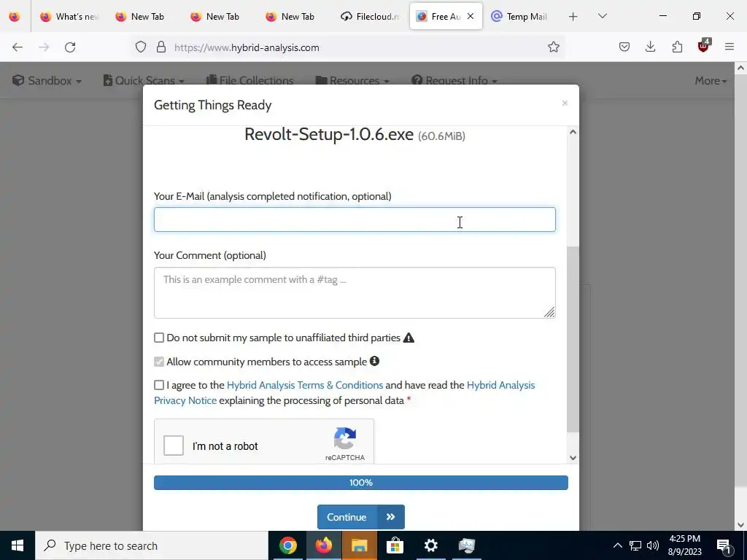This screenshot has width=747, height=560.
Task: Switch to the Temp Mail tab
Action: 520,17
